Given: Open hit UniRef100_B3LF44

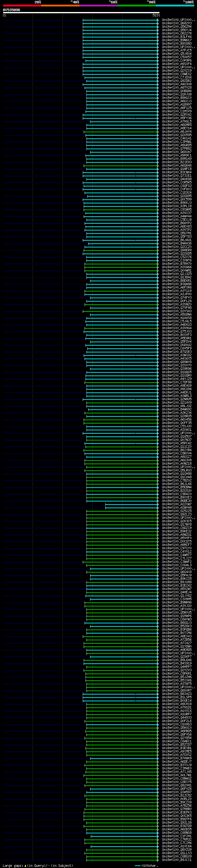Looking at the screenshot, I should tap(177, 37).
